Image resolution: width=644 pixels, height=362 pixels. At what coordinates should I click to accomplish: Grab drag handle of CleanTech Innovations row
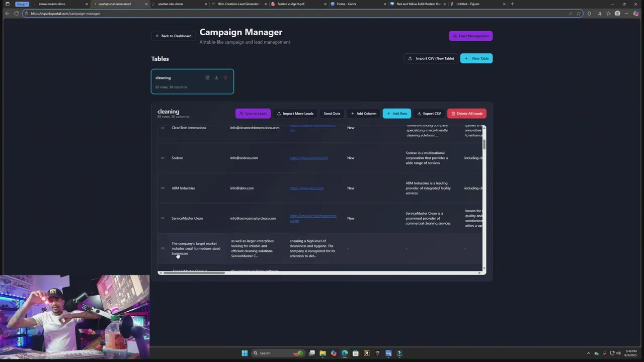163,128
